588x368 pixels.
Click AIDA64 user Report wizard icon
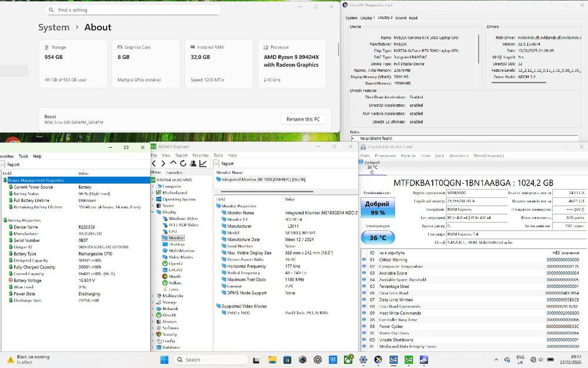coord(193,163)
